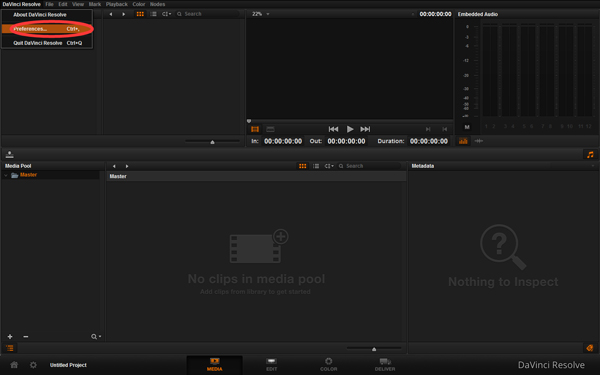Viewport: 600px width, 375px height.
Task: Click the Duration timecode field
Action: 429,141
